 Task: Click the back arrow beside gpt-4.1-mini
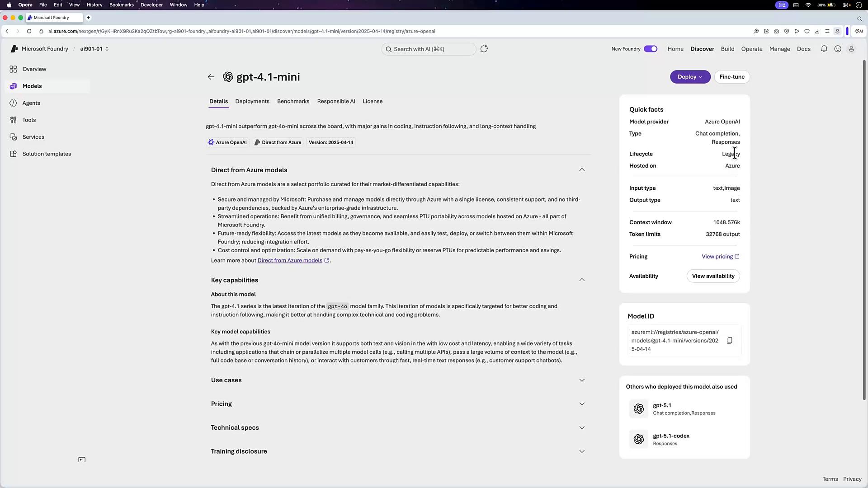(211, 77)
